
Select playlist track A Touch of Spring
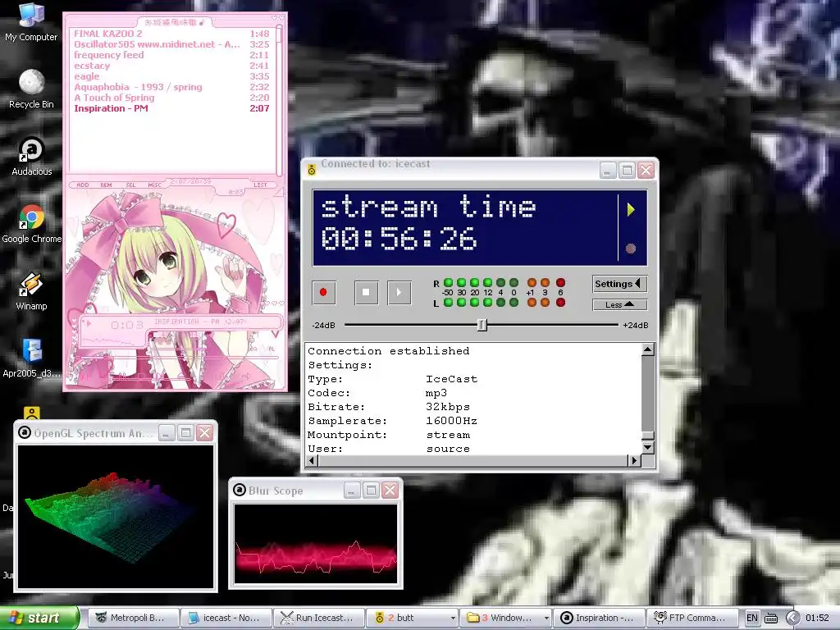tap(171, 98)
